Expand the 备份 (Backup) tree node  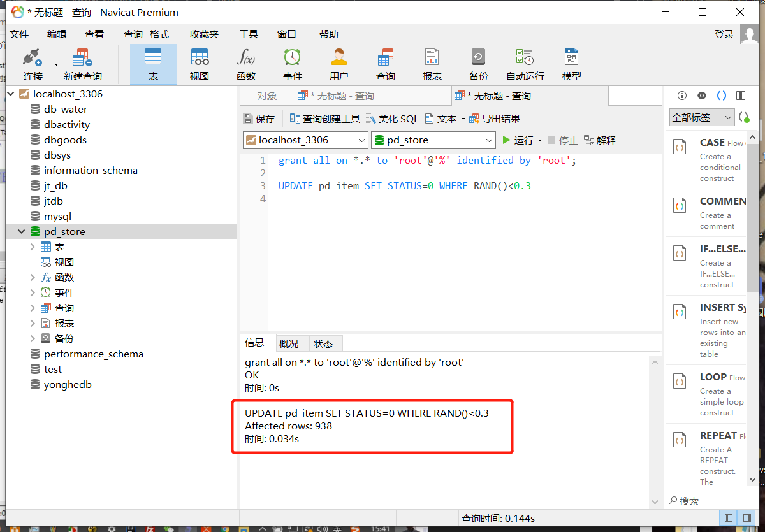(33, 339)
